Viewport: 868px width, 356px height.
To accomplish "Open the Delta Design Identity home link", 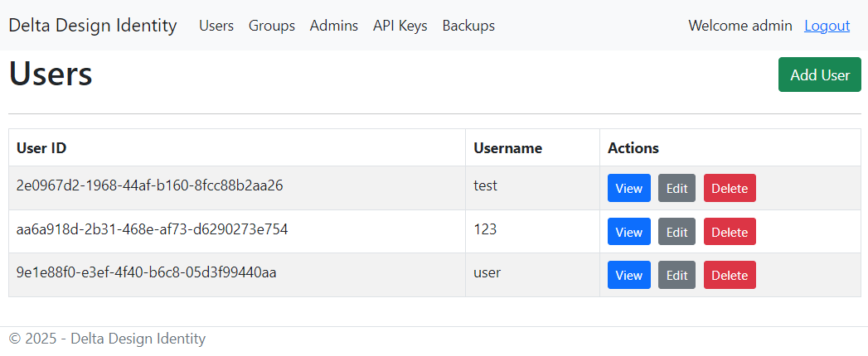I will click(93, 26).
